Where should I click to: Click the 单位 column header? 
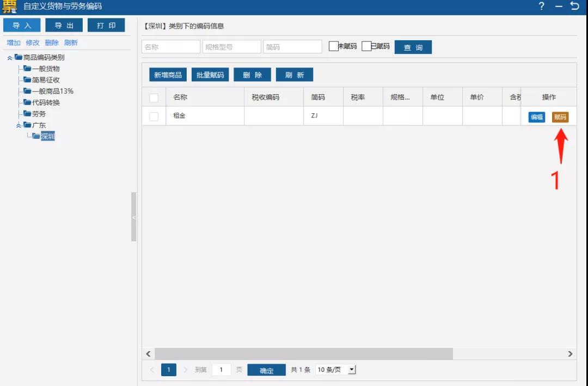[443, 97]
